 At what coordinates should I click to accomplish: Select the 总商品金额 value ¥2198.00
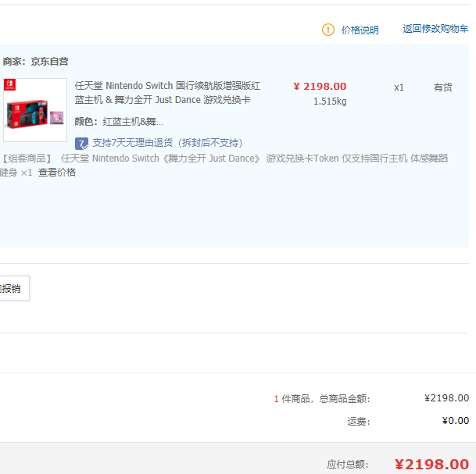tap(446, 398)
